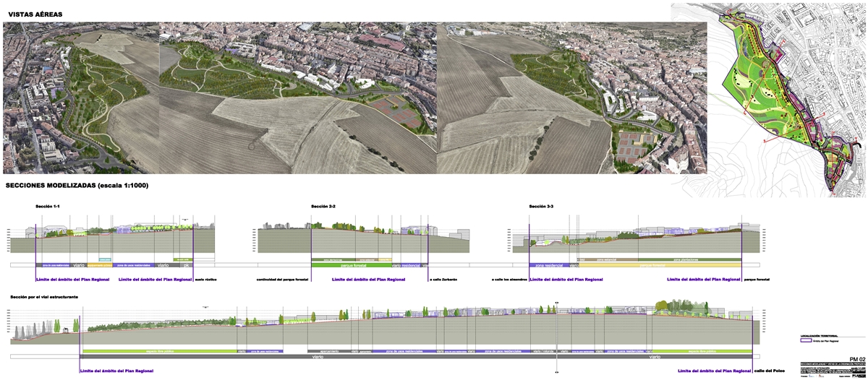The height and width of the screenshot is (380, 868).
Task: Select the 'Sección 3-3' label
Action: click(541, 207)
